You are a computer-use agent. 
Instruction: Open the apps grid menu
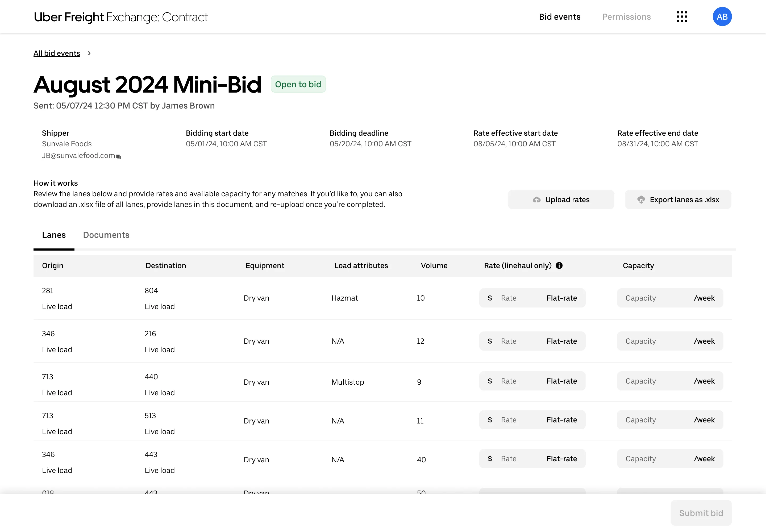tap(682, 16)
